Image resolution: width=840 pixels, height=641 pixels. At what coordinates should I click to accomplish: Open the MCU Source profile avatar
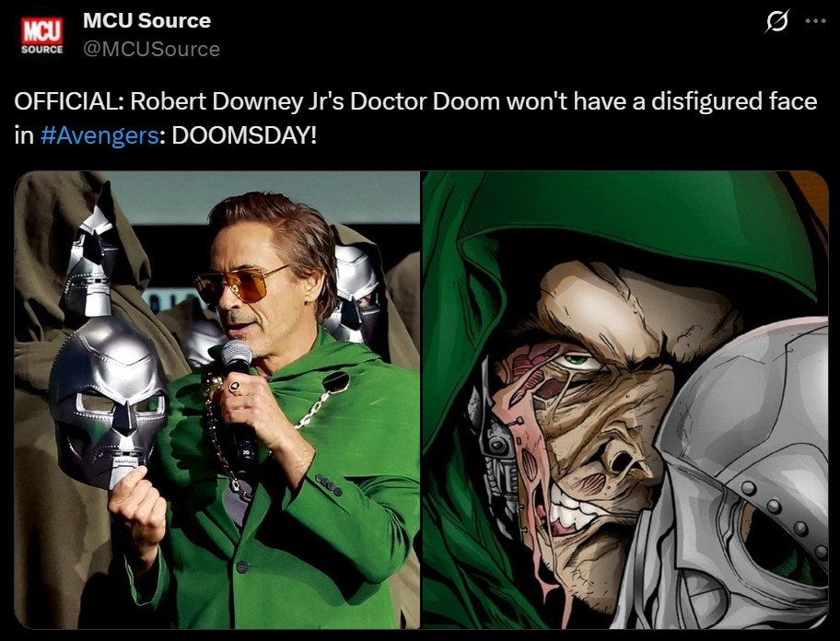coord(41,35)
